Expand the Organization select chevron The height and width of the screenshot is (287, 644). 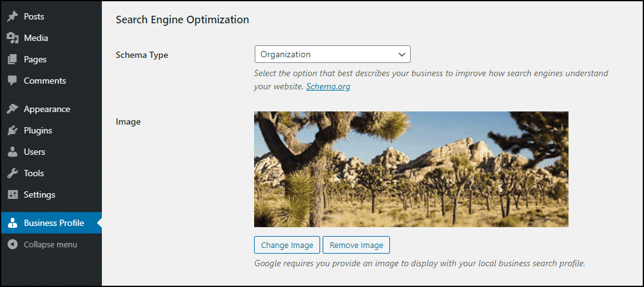click(402, 54)
